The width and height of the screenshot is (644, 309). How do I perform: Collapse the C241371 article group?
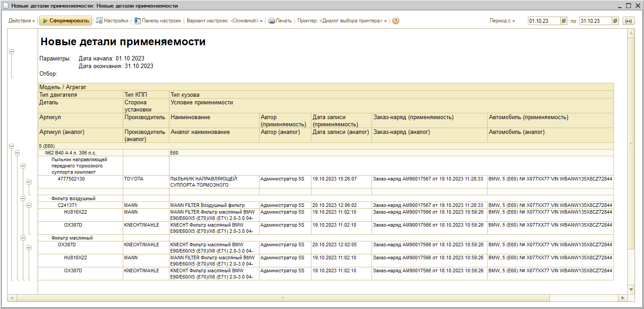[29, 205]
